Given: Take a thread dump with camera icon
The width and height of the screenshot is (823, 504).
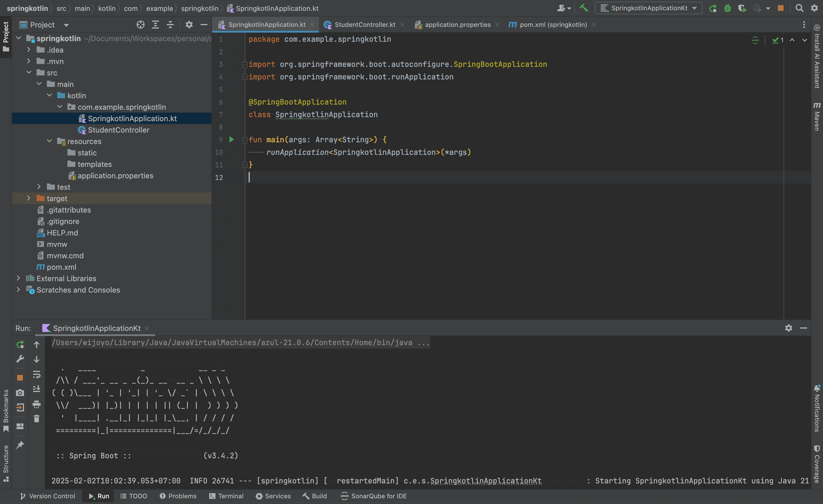Looking at the screenshot, I should click(x=20, y=393).
